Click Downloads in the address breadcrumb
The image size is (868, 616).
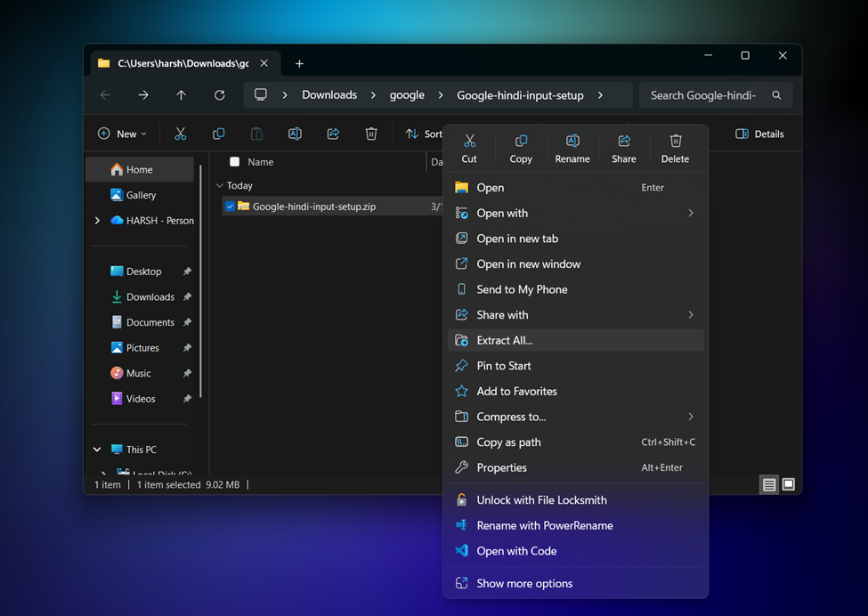[x=329, y=95]
